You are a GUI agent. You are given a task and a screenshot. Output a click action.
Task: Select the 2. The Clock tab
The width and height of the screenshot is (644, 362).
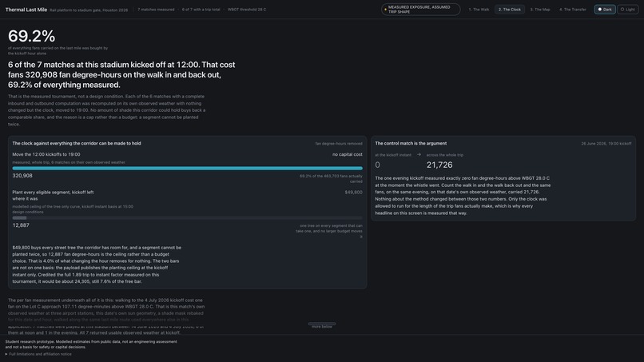[510, 10]
